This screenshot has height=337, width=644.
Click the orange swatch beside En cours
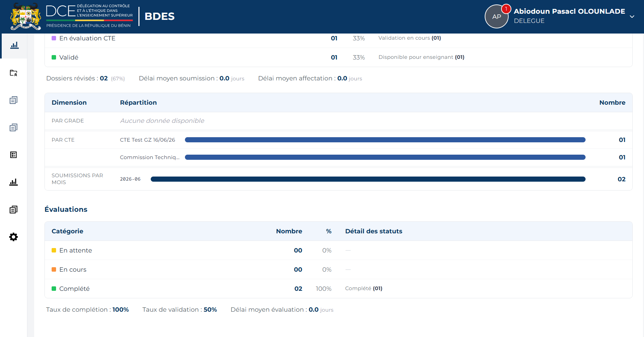tap(54, 270)
